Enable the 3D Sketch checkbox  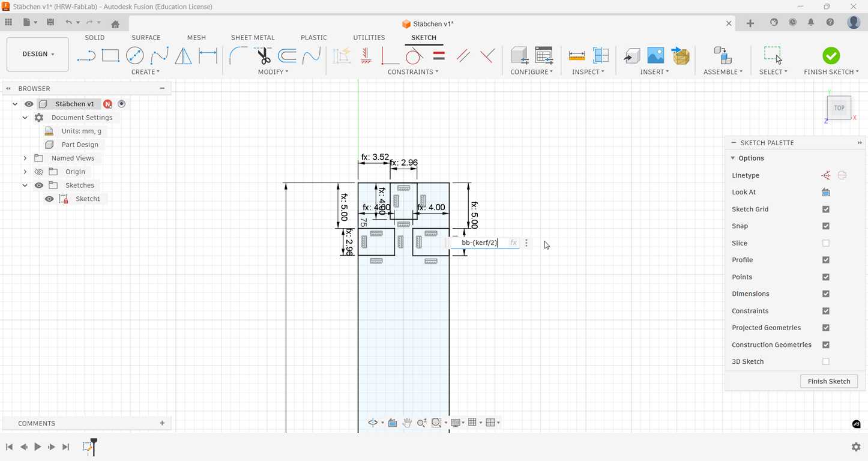tap(826, 361)
